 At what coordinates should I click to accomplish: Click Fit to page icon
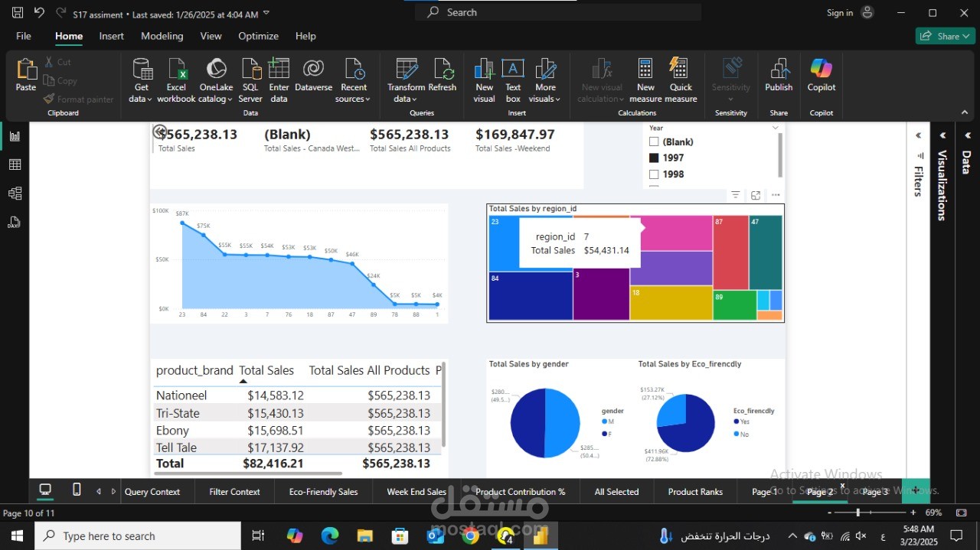click(961, 513)
